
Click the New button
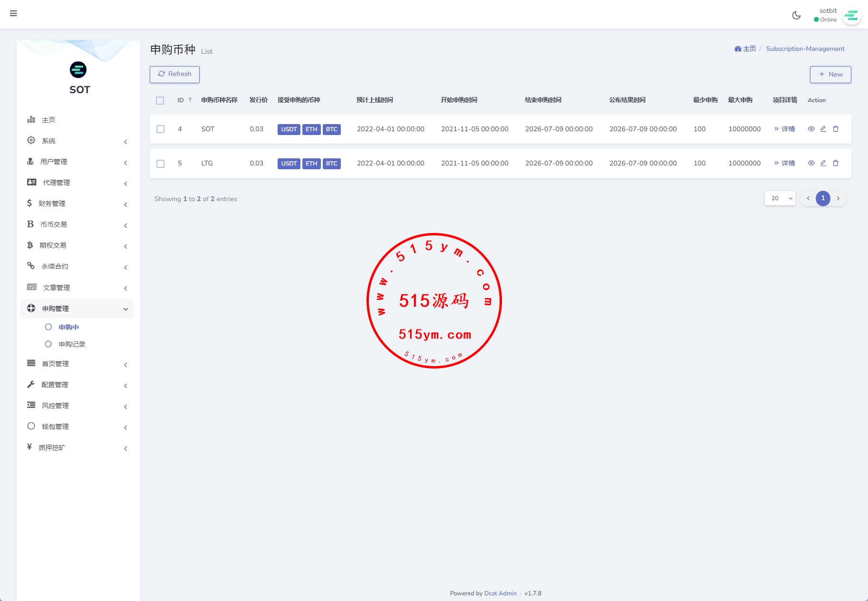[830, 74]
